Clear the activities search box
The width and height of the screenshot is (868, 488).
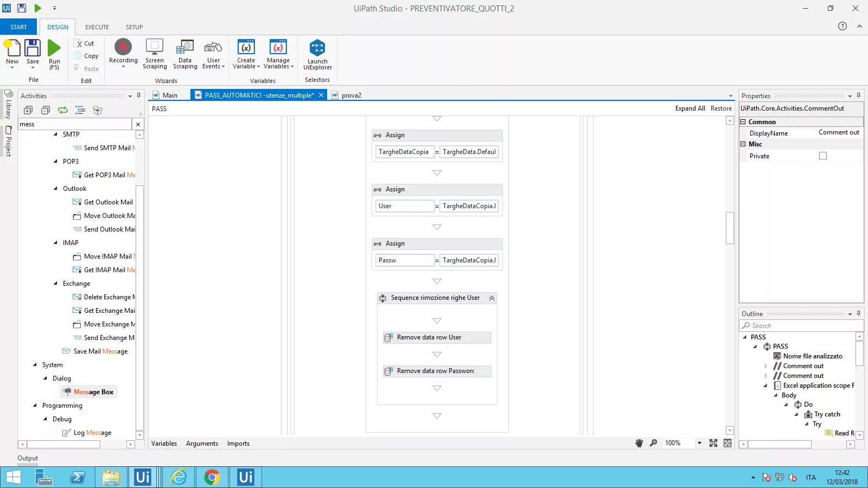[138, 124]
